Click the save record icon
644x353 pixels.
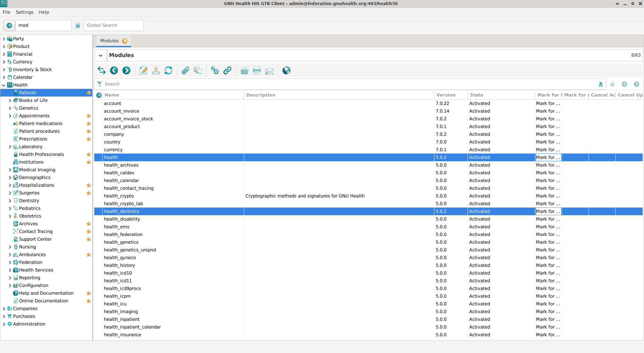pyautogui.click(x=156, y=70)
